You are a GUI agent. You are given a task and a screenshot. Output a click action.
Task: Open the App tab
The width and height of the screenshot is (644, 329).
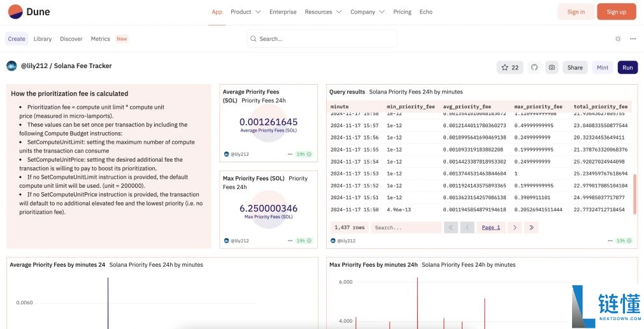pyautogui.click(x=217, y=12)
